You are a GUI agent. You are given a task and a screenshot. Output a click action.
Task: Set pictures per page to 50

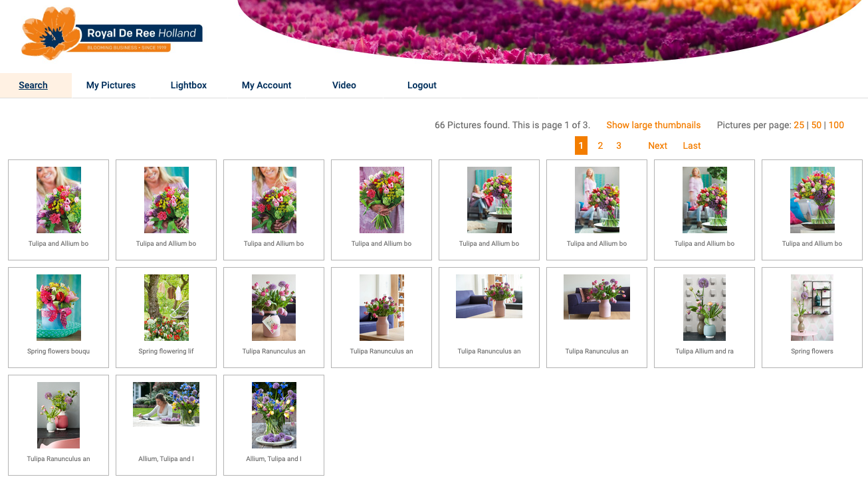pyautogui.click(x=816, y=125)
